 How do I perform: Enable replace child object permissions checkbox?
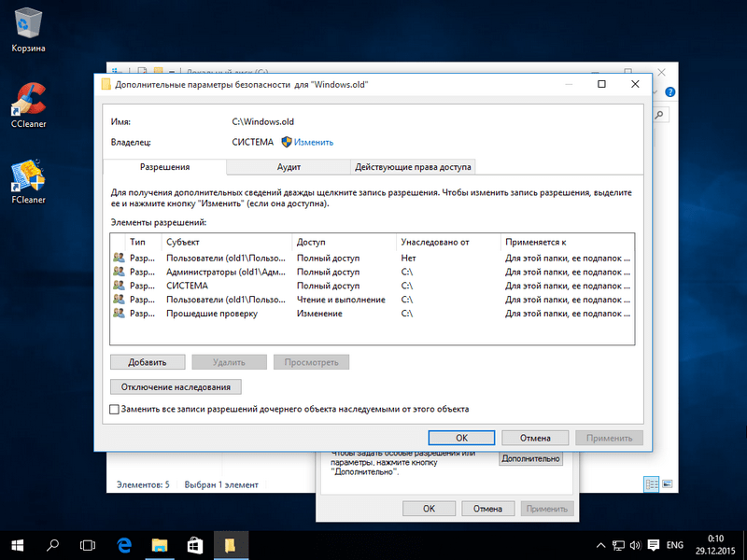[115, 409]
